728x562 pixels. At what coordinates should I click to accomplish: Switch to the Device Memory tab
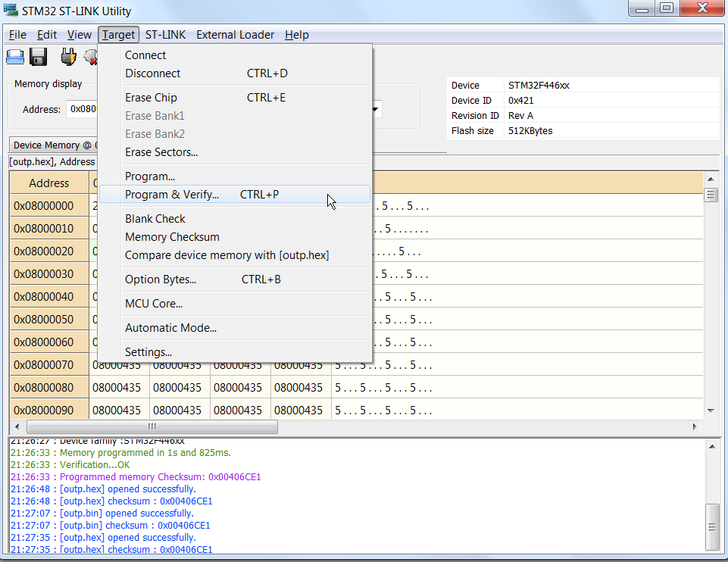pyautogui.click(x=53, y=145)
